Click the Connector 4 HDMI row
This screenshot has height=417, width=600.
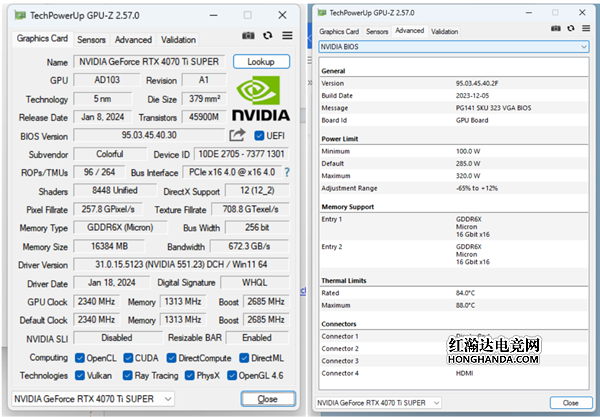(453, 373)
